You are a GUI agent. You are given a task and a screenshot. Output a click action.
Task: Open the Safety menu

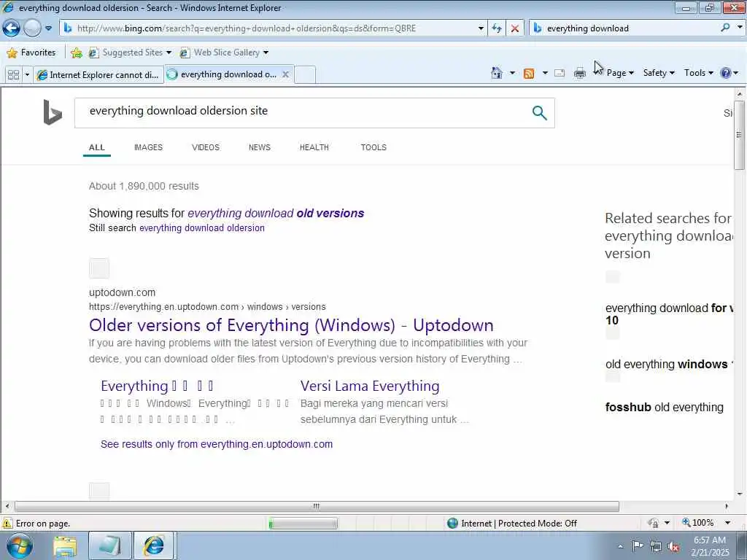(x=659, y=73)
